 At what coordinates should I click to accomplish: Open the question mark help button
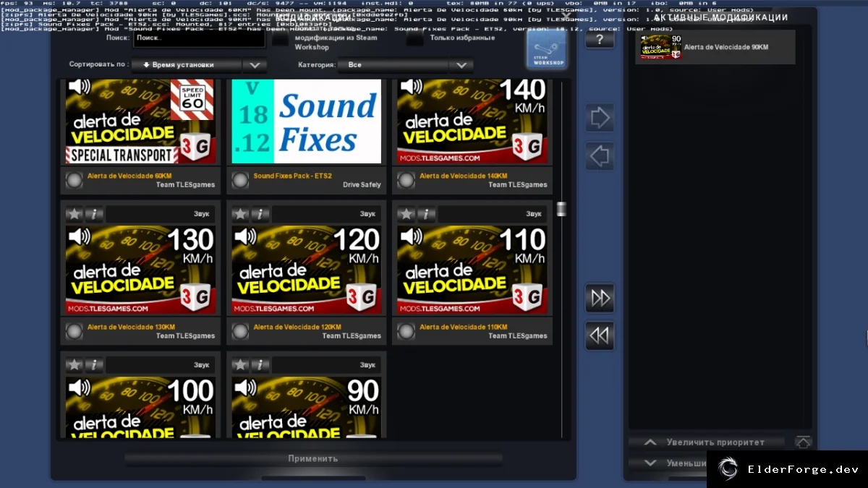click(600, 40)
